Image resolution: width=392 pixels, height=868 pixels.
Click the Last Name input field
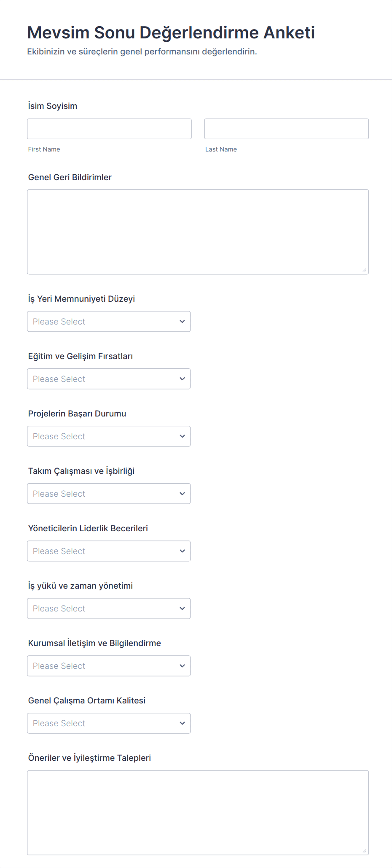(x=286, y=129)
